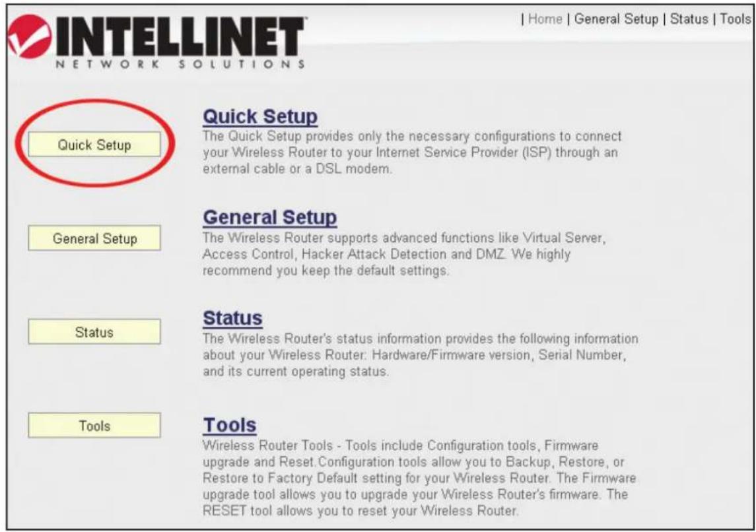Click text 'Hardware/Firmware version, Serial Number,'
756x532 pixels.
click(499, 355)
